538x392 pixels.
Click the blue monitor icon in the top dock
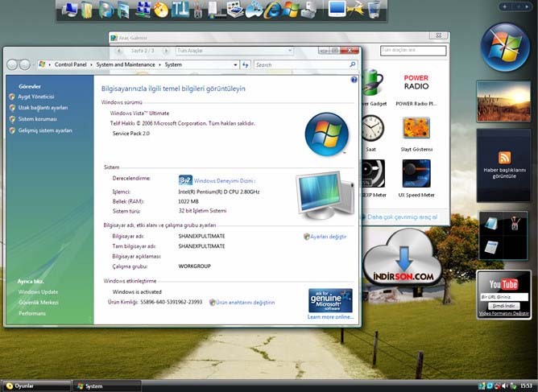(x=337, y=10)
